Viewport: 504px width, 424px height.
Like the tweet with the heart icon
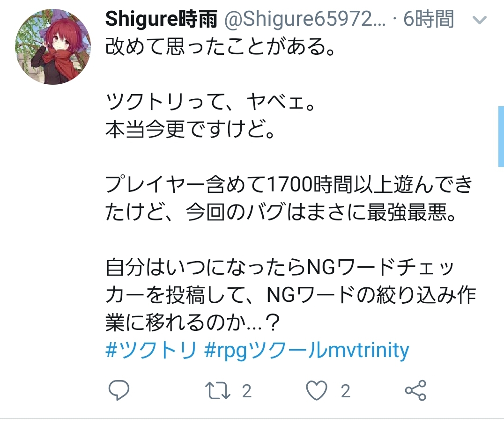[317, 390]
